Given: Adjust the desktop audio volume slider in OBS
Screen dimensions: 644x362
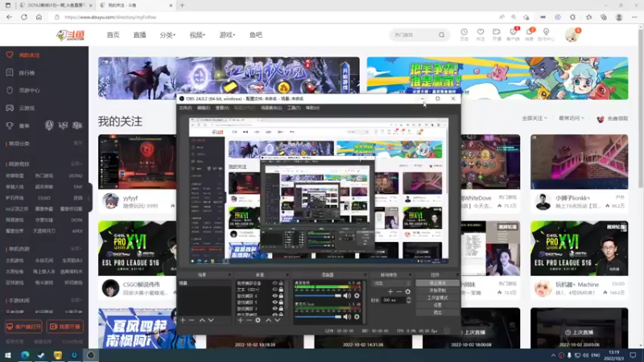Looking at the screenshot, I should (318, 295).
